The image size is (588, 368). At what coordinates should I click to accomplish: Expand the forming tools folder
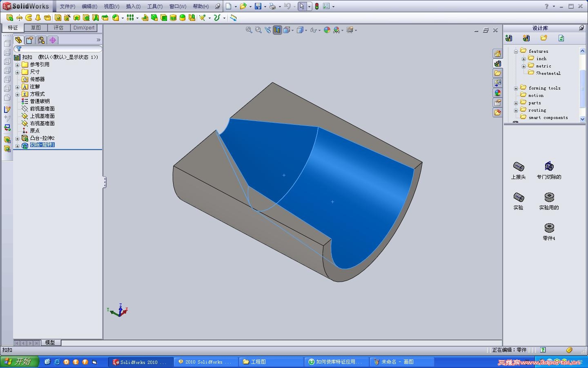516,88
